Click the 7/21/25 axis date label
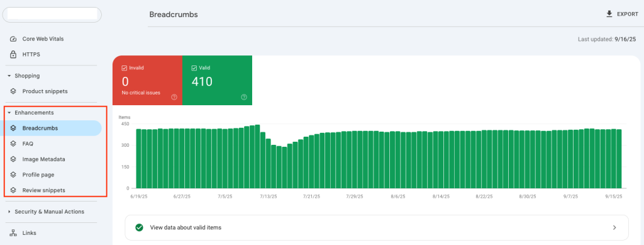 [311, 197]
